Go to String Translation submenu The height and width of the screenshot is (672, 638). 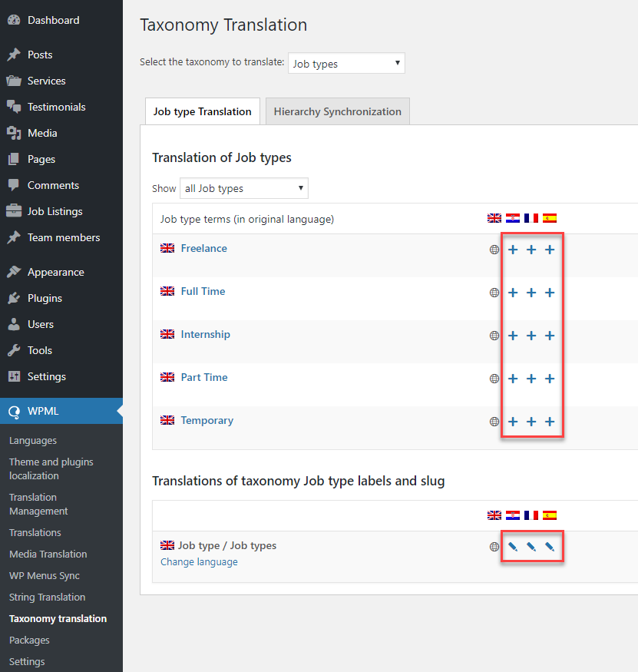tap(47, 597)
